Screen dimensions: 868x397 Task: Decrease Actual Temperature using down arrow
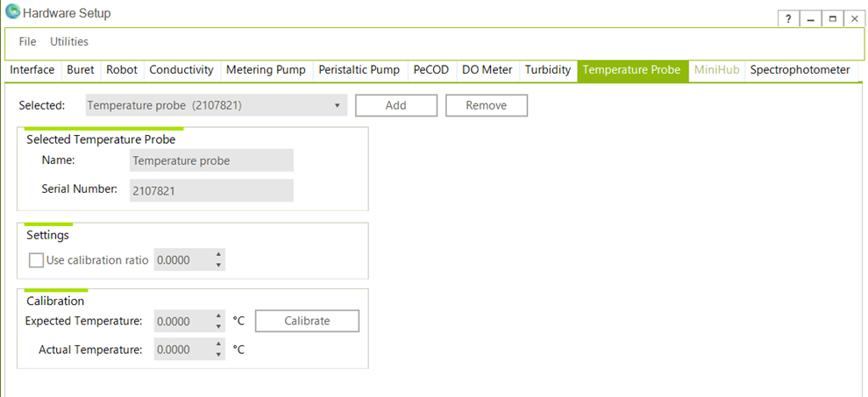[219, 355]
